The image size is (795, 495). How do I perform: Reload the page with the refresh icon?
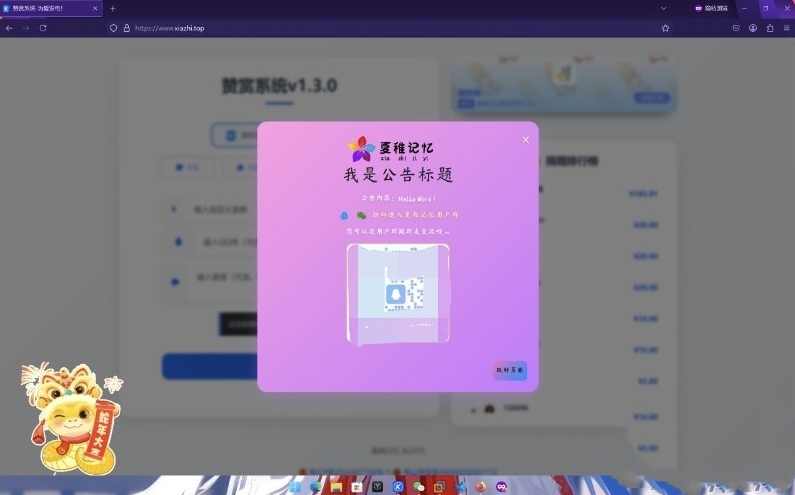(43, 28)
